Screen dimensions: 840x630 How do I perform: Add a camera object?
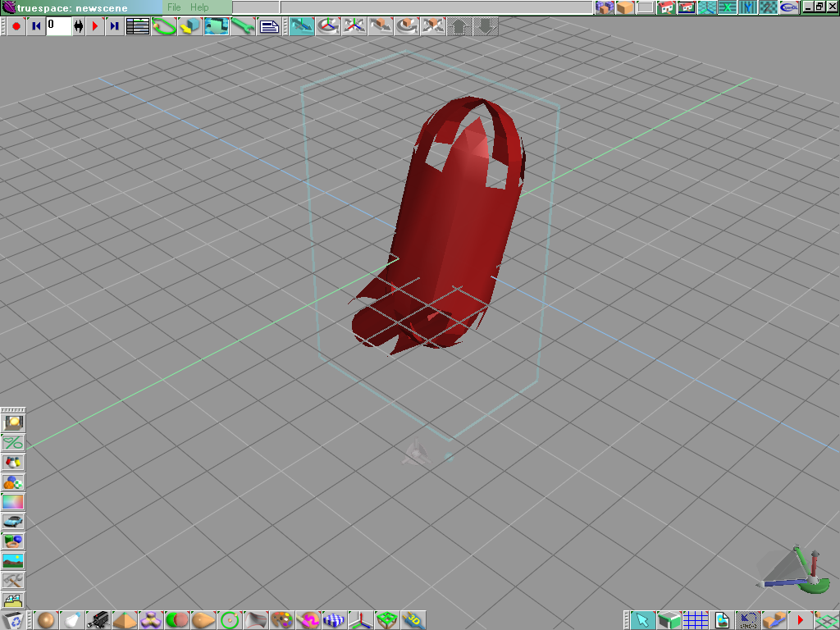(x=99, y=620)
